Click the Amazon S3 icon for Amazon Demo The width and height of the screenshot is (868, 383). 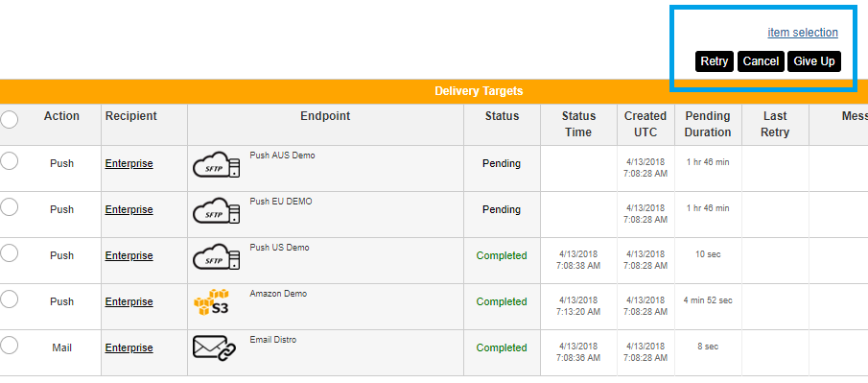click(211, 302)
